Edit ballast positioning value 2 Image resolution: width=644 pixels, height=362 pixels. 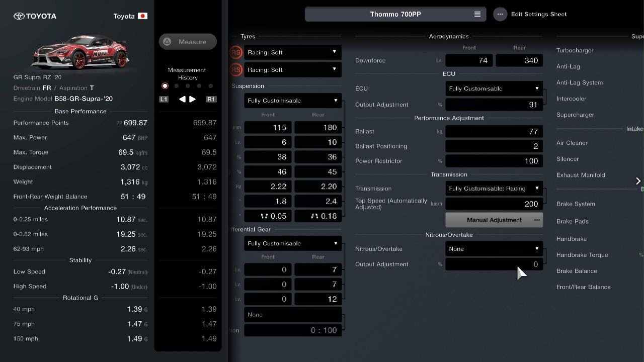click(494, 146)
